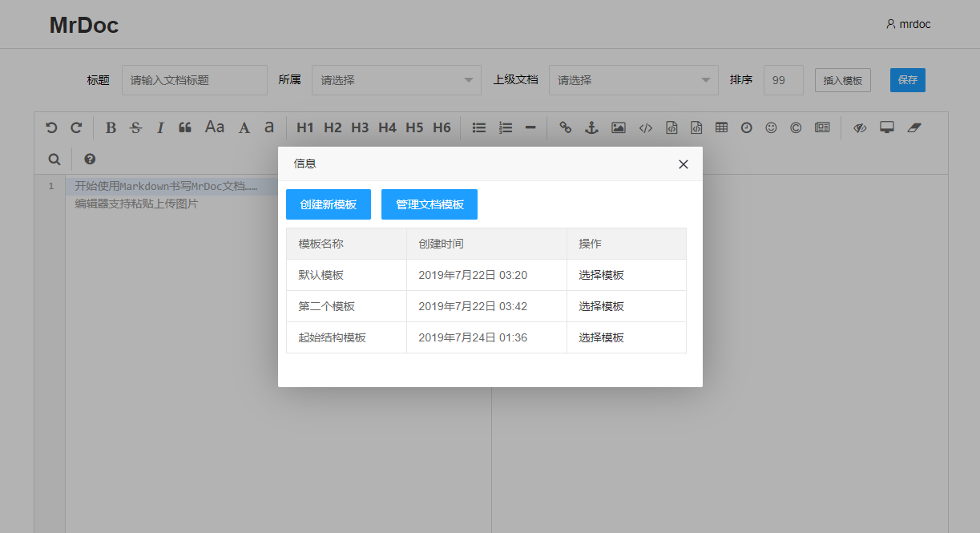Click the 标题 document title input field
This screenshot has width=980, height=533.
[x=195, y=80]
